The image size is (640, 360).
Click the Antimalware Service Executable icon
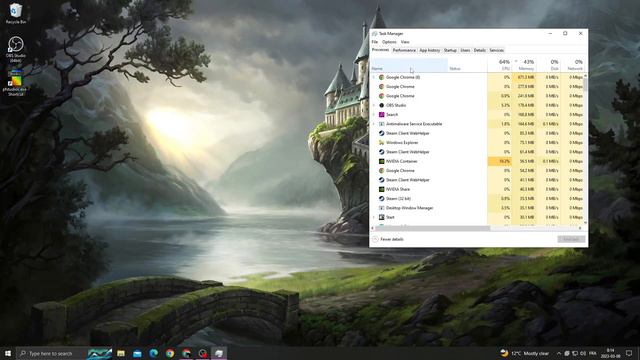[x=381, y=124]
